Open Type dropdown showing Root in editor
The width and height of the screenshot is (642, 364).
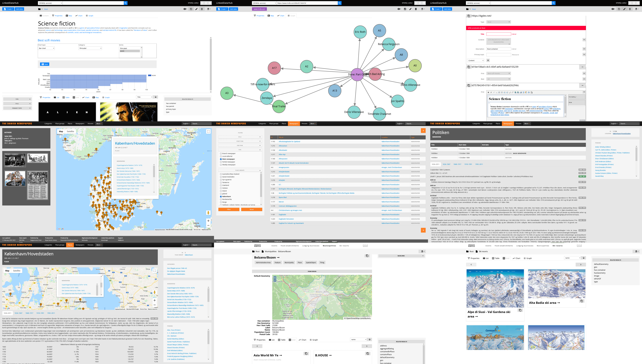498,22
